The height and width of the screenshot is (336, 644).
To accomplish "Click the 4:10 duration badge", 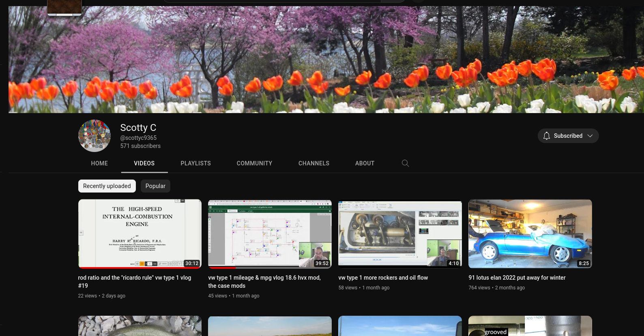I will coord(453,263).
